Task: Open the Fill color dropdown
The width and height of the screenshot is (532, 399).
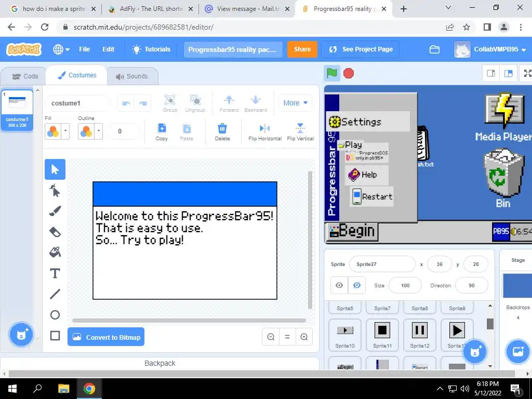Action: coord(65,131)
